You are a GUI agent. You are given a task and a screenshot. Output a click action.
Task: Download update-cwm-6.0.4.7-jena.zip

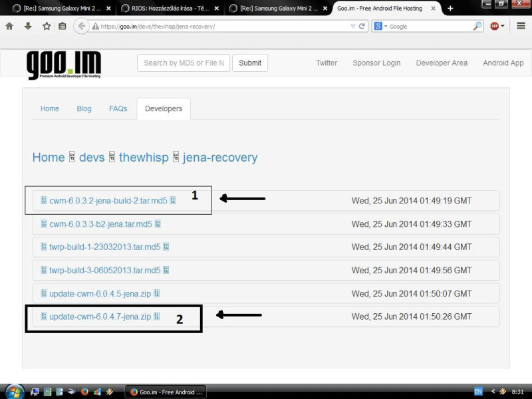coord(100,317)
